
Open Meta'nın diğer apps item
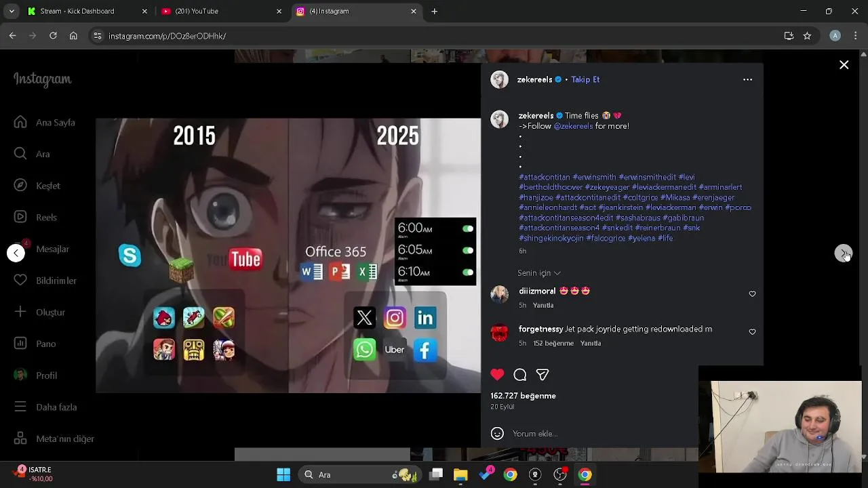pos(54,439)
